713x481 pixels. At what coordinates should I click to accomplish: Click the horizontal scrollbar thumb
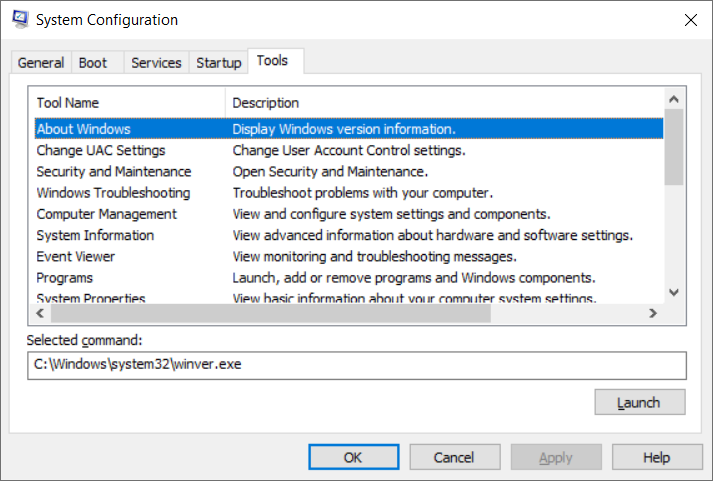coord(271,313)
